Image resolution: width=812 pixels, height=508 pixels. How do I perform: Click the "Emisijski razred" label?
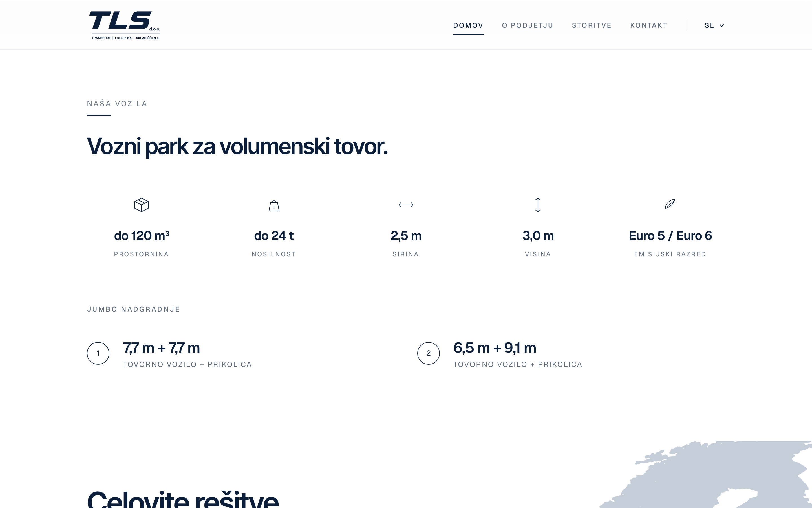(670, 254)
